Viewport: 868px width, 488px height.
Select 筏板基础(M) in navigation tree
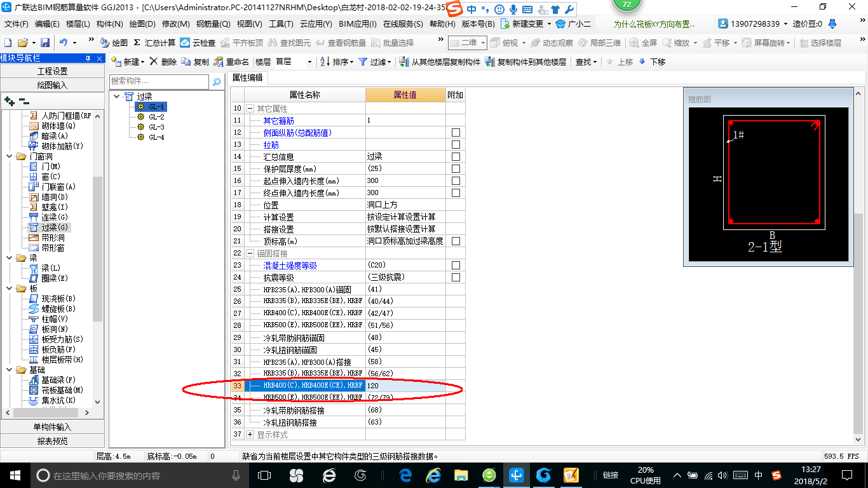coord(56,390)
